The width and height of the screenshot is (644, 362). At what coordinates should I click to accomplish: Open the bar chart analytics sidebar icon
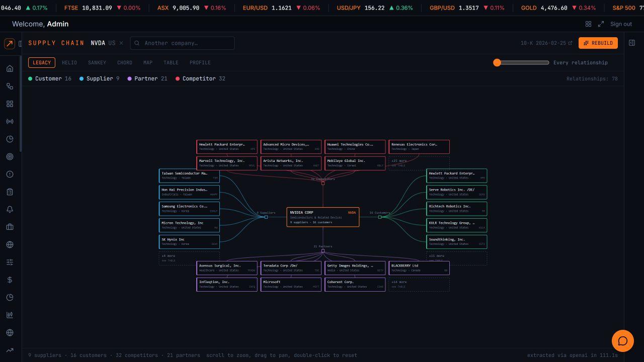coord(10,315)
